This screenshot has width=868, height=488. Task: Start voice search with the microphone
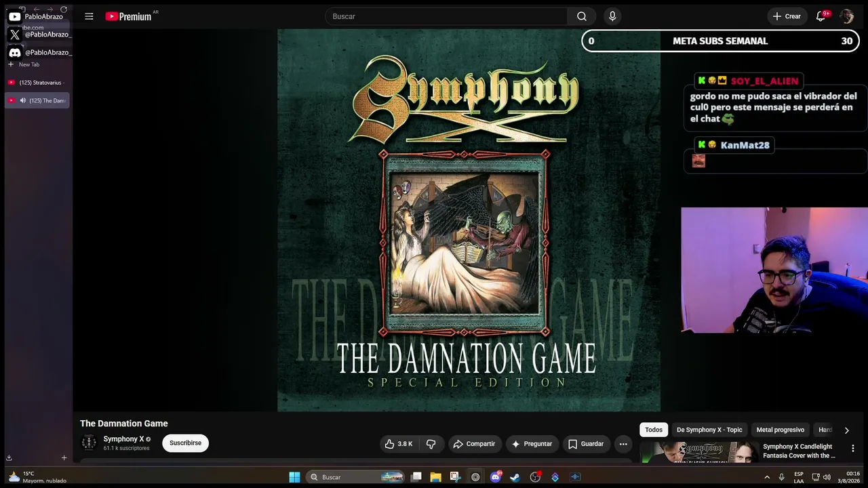click(612, 16)
